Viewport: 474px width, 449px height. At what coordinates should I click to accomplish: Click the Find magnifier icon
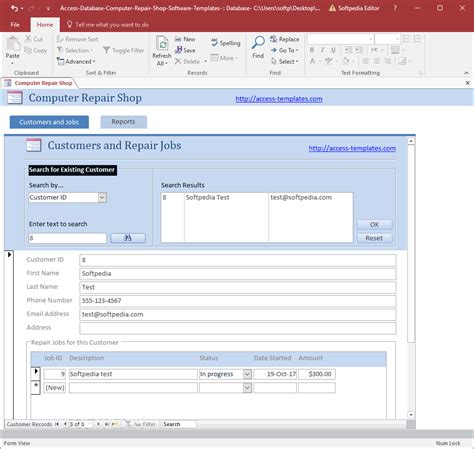[258, 43]
